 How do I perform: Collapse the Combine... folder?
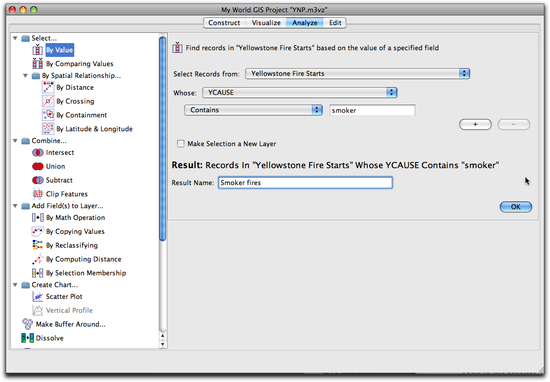15,141
